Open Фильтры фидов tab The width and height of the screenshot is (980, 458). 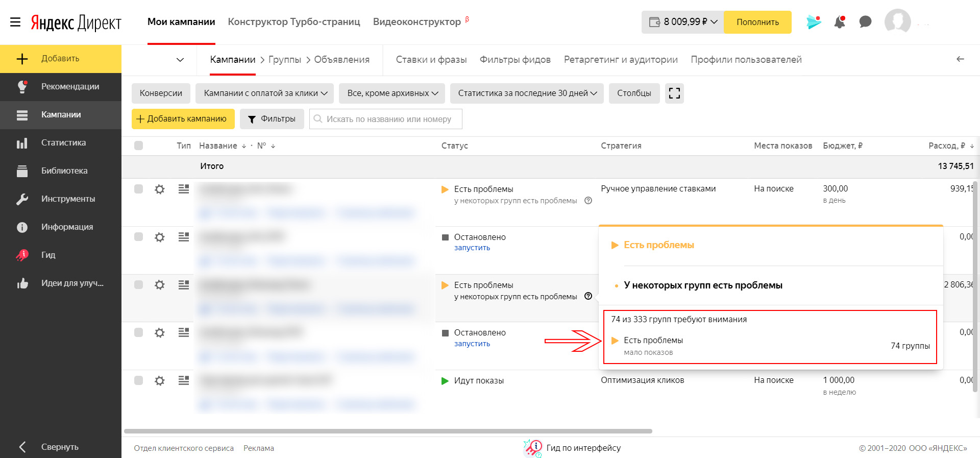pyautogui.click(x=515, y=60)
